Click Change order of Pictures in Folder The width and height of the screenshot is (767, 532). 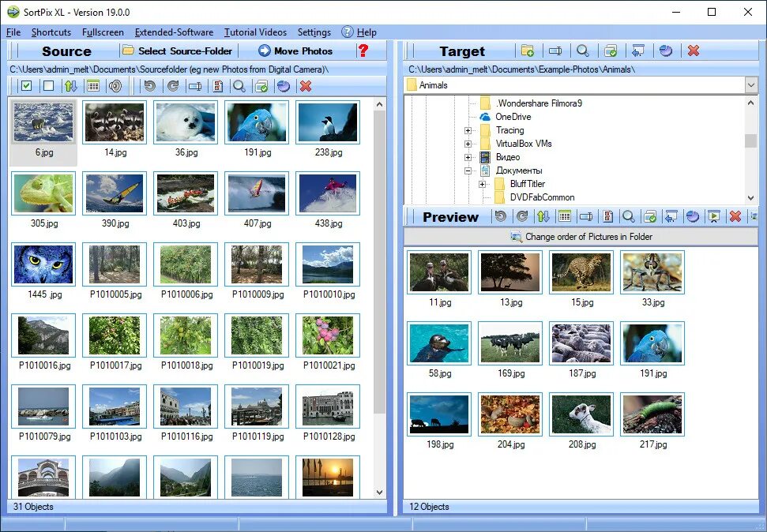581,237
